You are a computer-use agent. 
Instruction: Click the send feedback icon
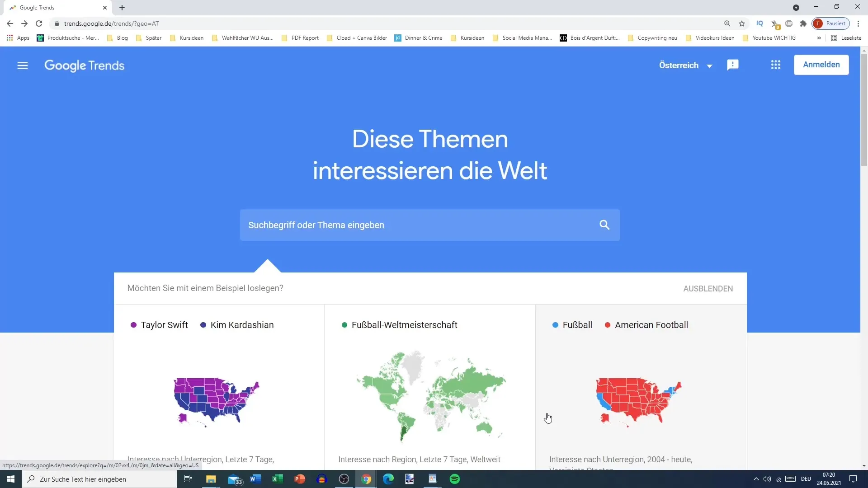[733, 65]
